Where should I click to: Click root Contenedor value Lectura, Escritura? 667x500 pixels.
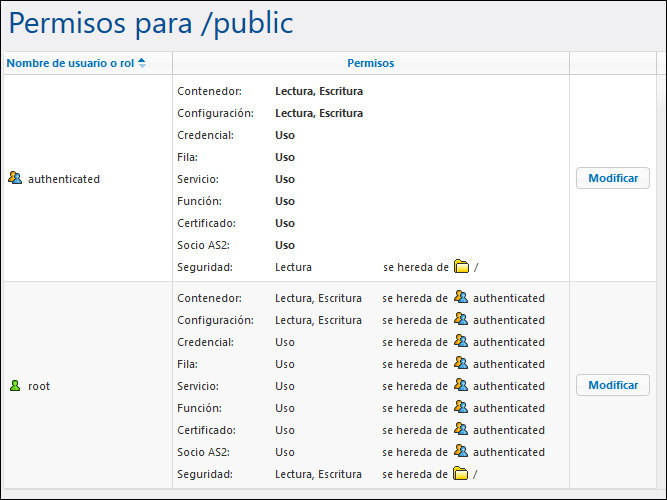pyautogui.click(x=318, y=298)
